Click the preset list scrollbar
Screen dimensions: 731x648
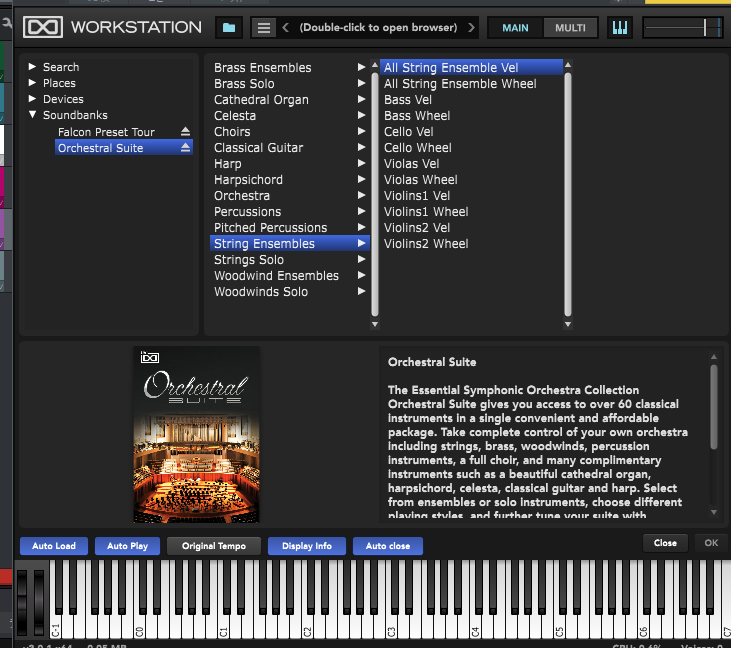(x=567, y=195)
